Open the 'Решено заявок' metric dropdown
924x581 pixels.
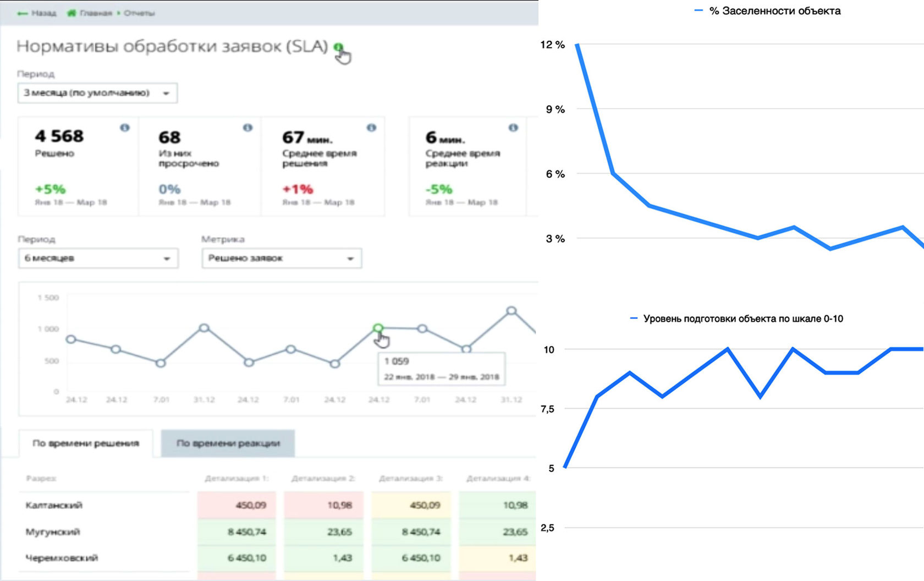tap(281, 258)
